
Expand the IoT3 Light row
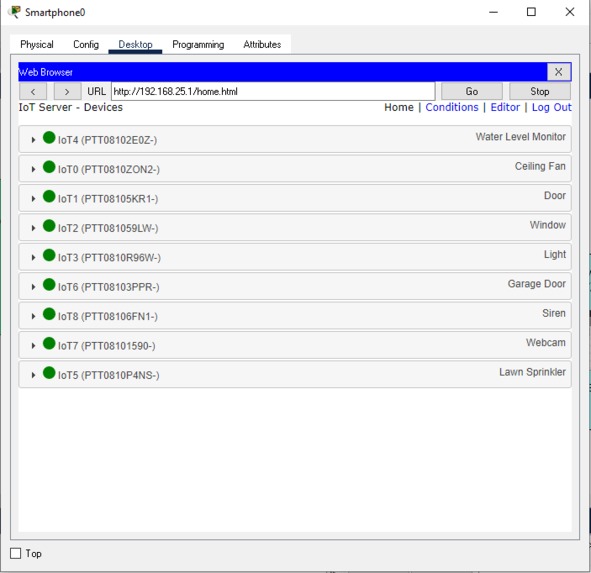33,258
